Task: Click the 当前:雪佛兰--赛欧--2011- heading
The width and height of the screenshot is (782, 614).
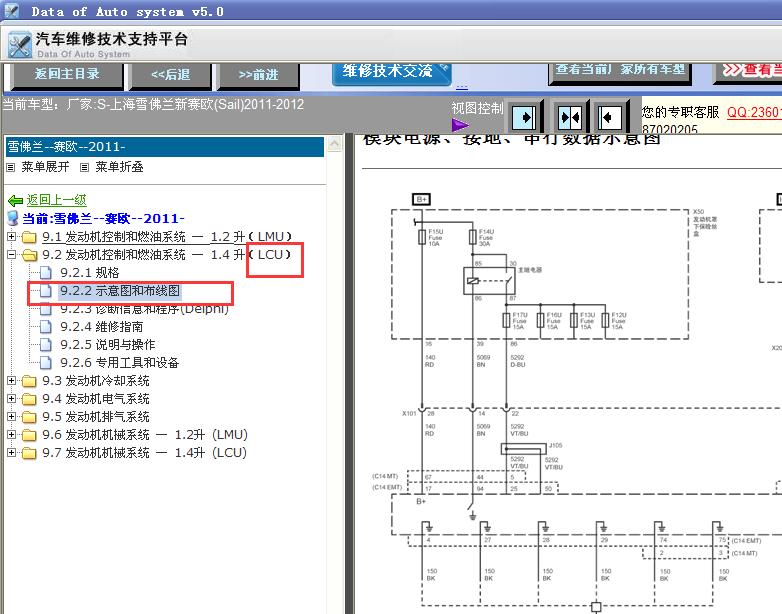Action: click(x=103, y=218)
